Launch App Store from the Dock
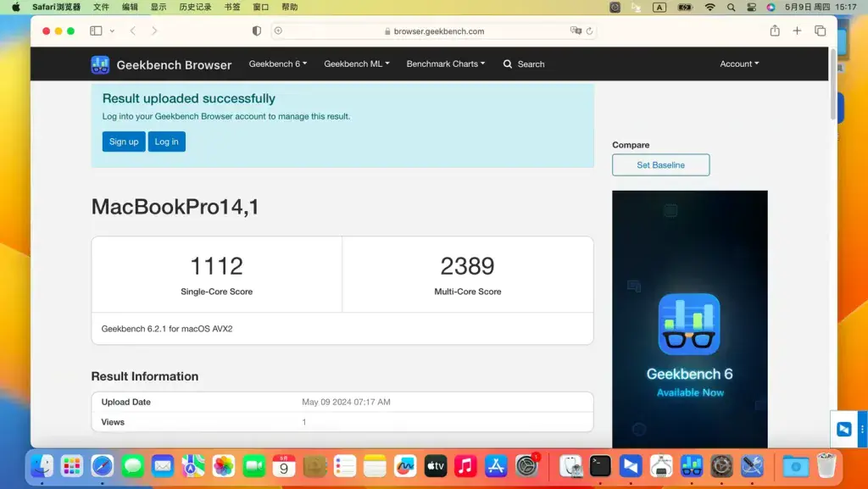 [x=496, y=466]
